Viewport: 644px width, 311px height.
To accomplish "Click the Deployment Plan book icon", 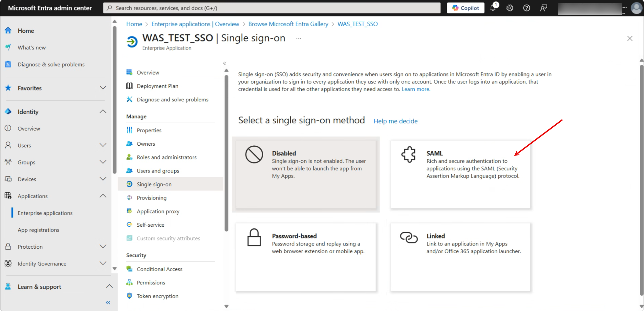I will point(129,86).
